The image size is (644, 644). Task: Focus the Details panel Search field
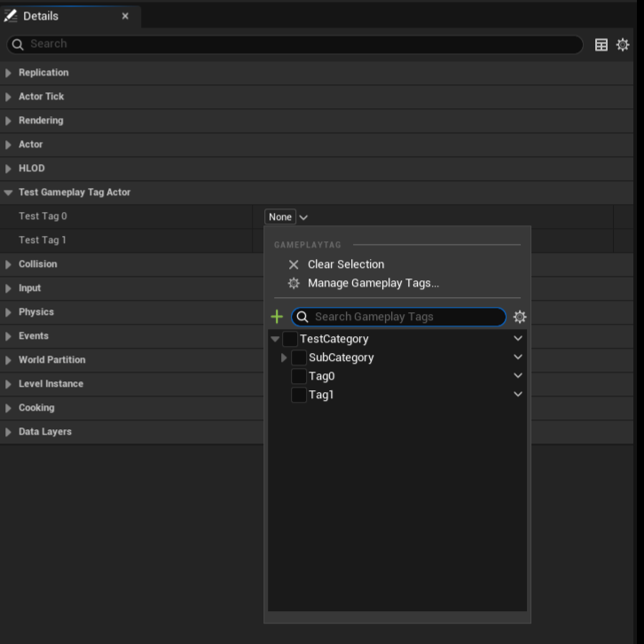[295, 44]
